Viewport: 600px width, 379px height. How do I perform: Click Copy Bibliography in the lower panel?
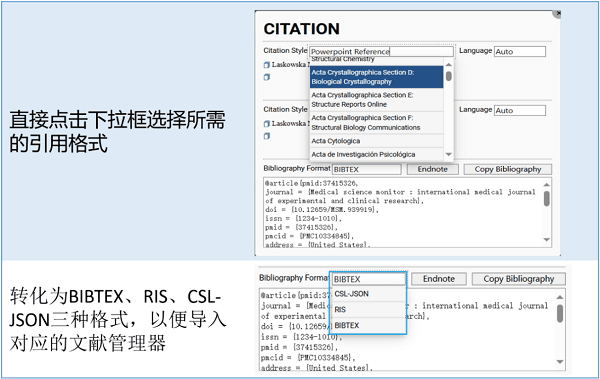tap(518, 279)
